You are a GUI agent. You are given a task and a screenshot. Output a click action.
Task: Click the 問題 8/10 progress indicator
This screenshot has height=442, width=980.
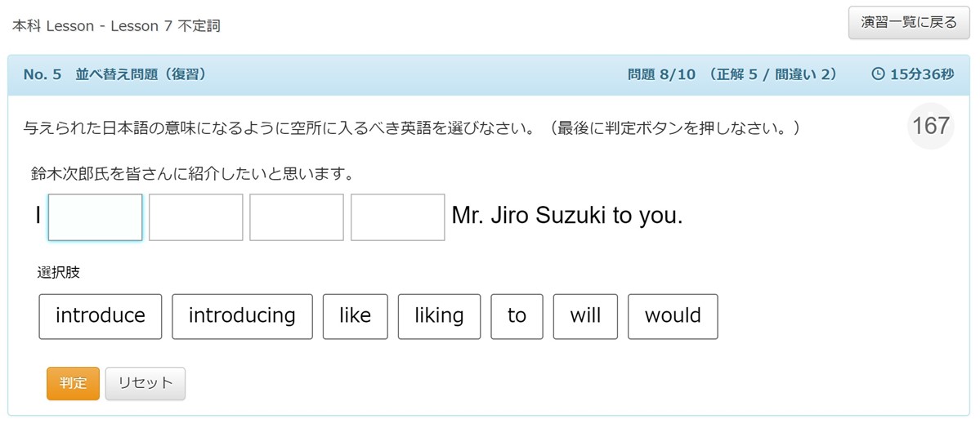coord(661,74)
